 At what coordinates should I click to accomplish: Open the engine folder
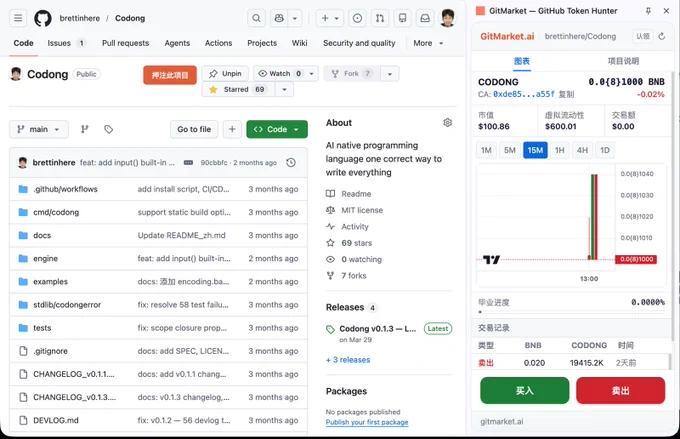click(x=45, y=259)
